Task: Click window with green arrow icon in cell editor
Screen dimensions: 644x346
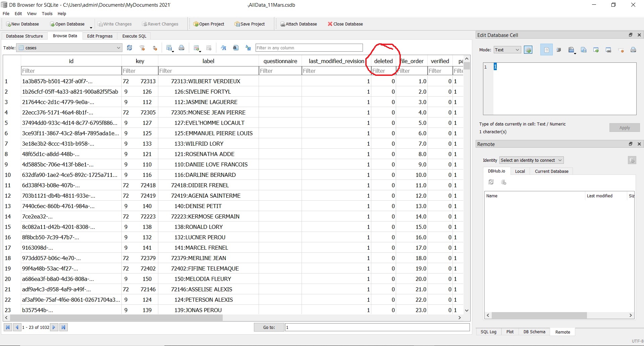Action: tap(596, 50)
